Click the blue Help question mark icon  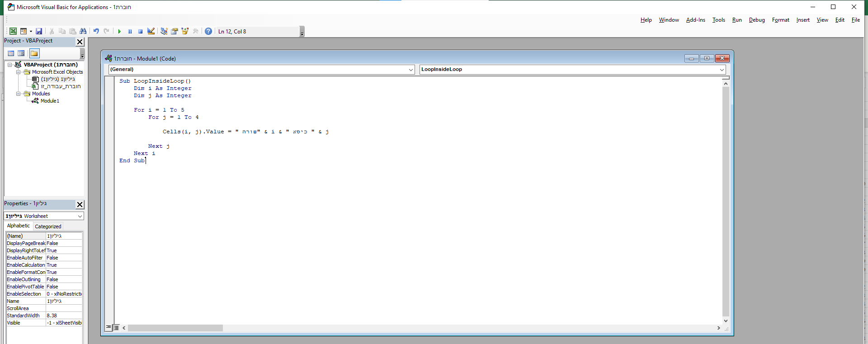click(208, 31)
